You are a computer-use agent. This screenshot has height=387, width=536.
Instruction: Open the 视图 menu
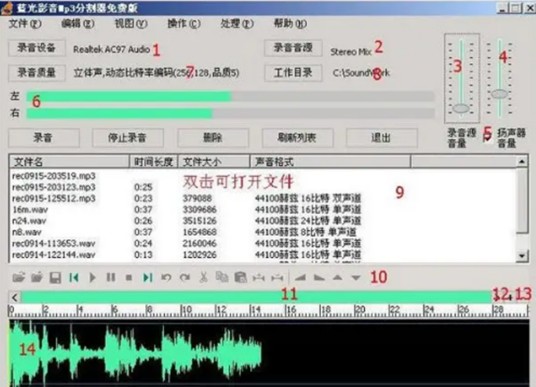[x=131, y=24]
